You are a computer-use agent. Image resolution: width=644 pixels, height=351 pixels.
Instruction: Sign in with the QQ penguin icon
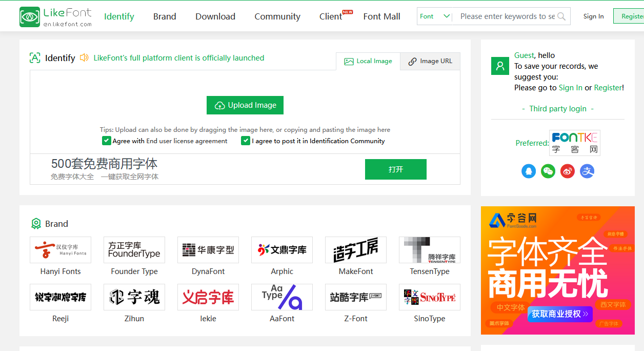[x=529, y=171]
